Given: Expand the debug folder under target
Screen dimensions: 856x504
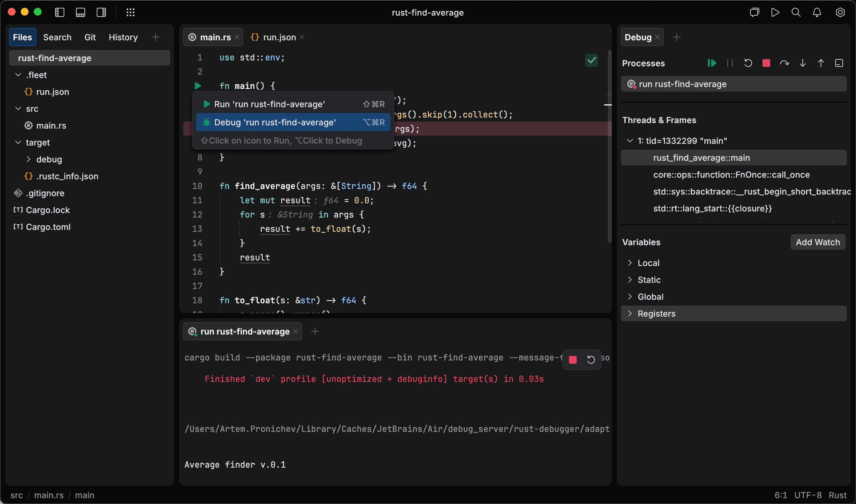Looking at the screenshot, I should (x=29, y=159).
